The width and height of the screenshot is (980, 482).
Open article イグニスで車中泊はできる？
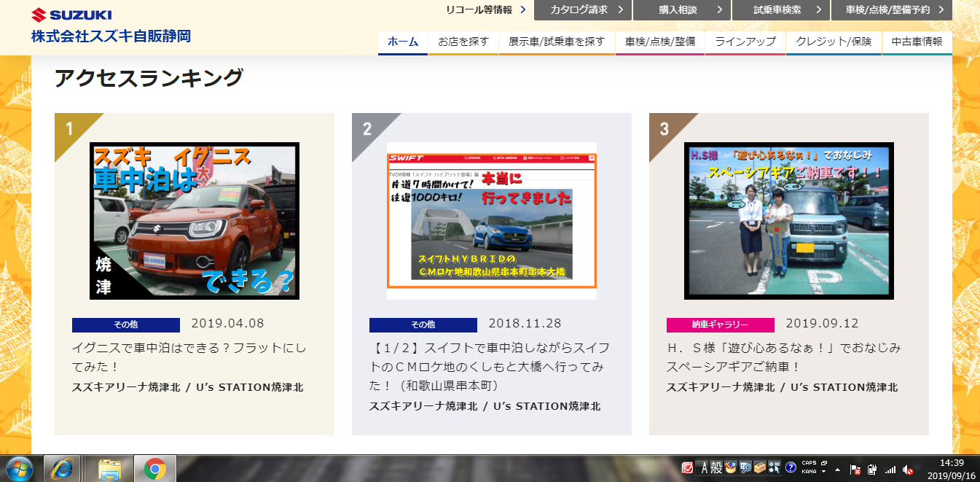189,357
